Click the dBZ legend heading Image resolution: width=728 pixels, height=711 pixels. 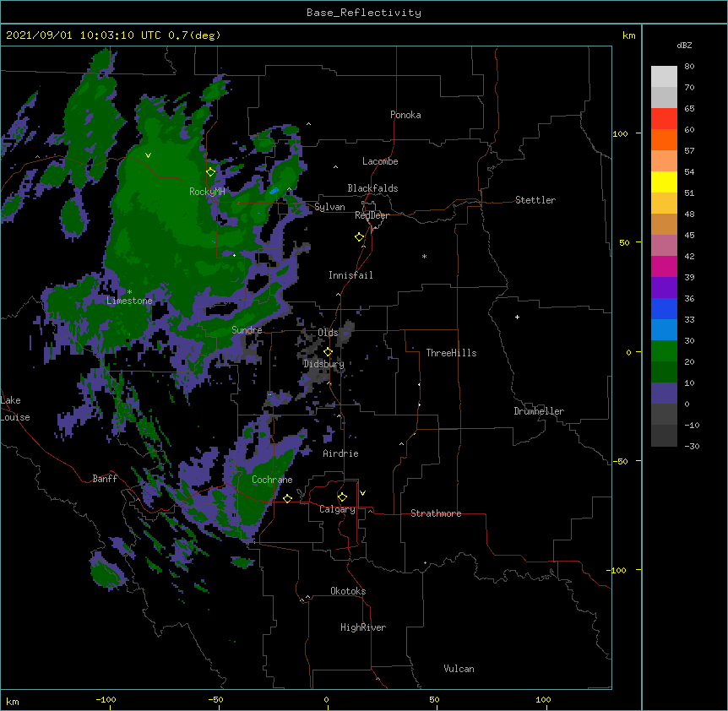pos(684,45)
